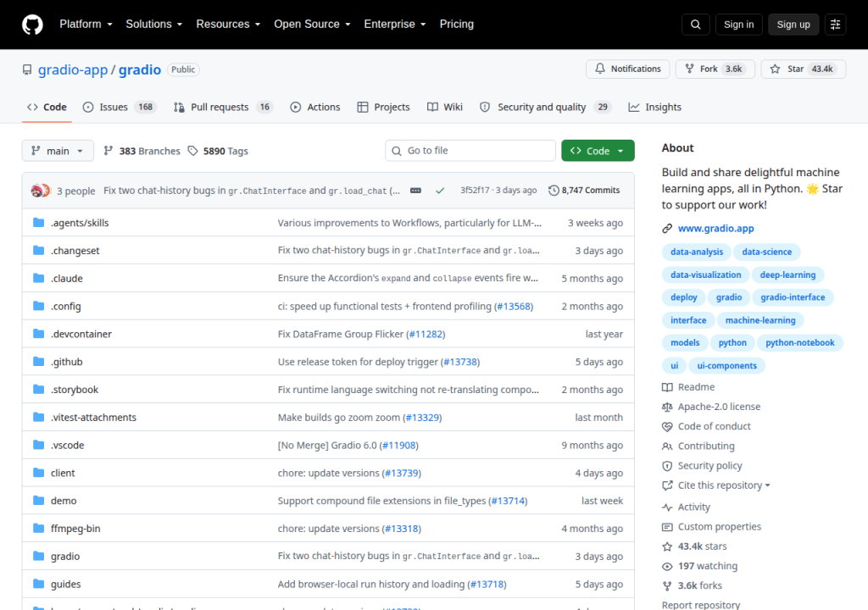Image resolution: width=868 pixels, height=610 pixels.
Task: View the 5890 Tags link
Action: point(218,151)
